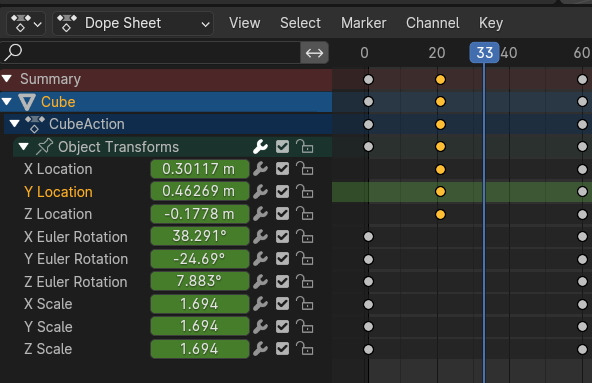Lock the X Euler Rotation channel

point(304,236)
